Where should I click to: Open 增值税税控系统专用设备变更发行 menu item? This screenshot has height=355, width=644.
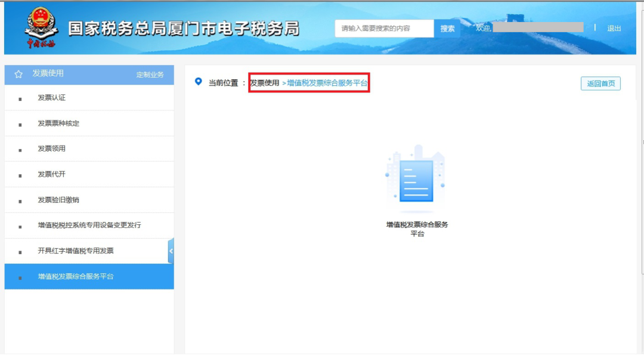89,226
